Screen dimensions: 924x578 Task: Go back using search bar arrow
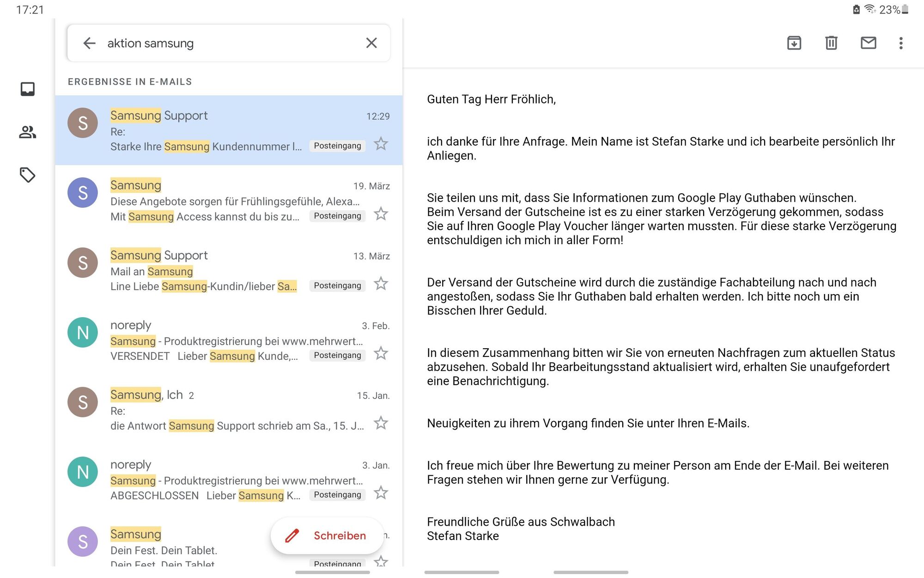[x=89, y=43]
